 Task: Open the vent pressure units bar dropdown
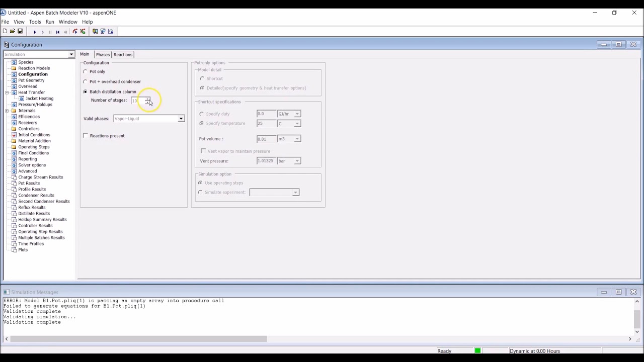point(297,161)
